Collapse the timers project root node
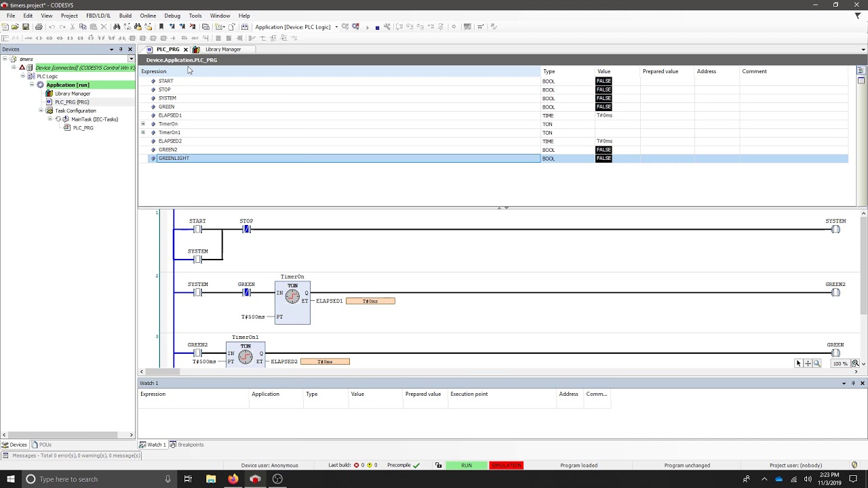868x488 pixels. (x=5, y=59)
